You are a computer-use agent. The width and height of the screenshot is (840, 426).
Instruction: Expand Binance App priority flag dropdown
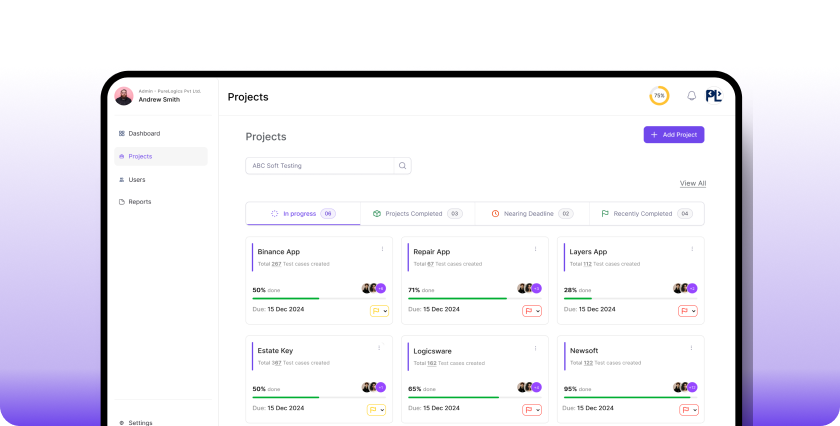(x=379, y=311)
